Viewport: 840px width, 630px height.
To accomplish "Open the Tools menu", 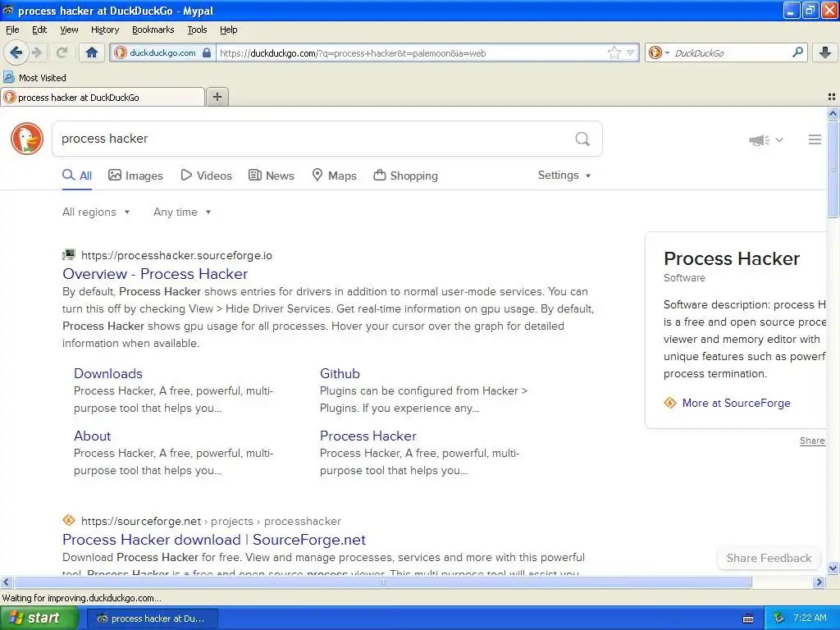I will point(197,30).
